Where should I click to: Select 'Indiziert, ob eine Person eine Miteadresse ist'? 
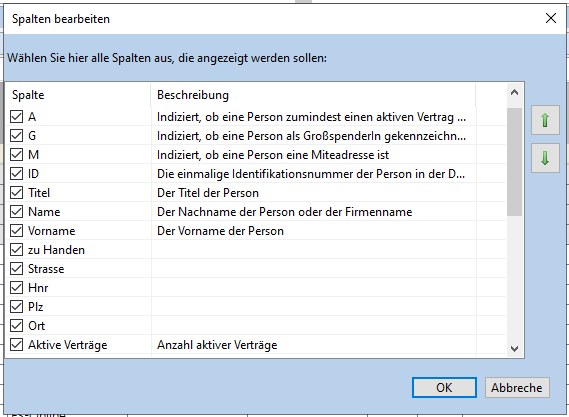tap(273, 155)
